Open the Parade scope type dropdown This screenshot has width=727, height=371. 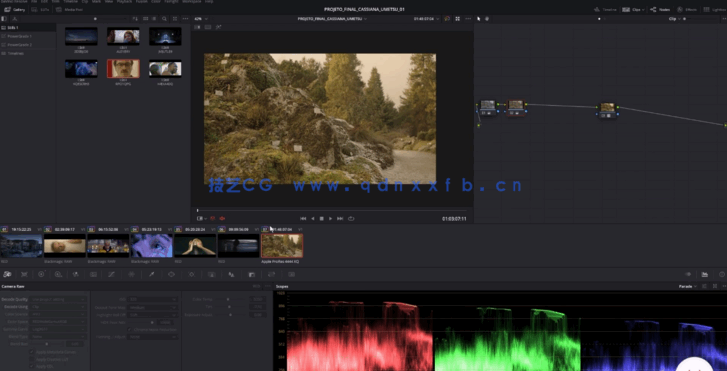[688, 287]
